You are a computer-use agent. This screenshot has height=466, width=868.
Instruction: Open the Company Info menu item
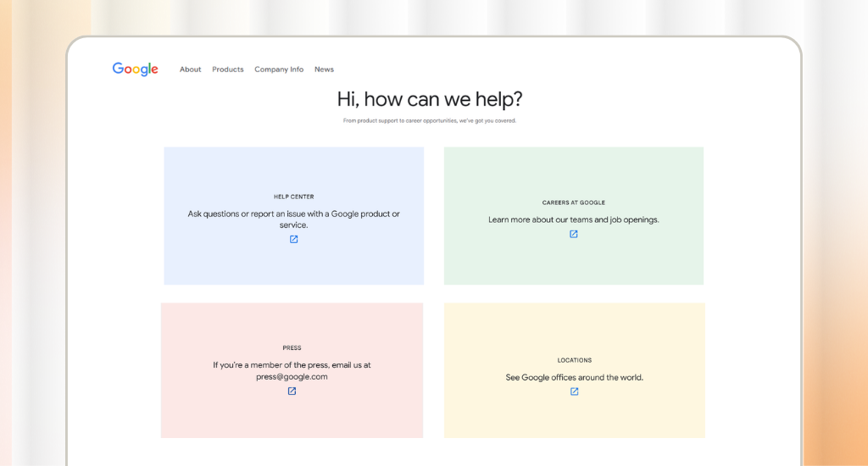coord(279,69)
